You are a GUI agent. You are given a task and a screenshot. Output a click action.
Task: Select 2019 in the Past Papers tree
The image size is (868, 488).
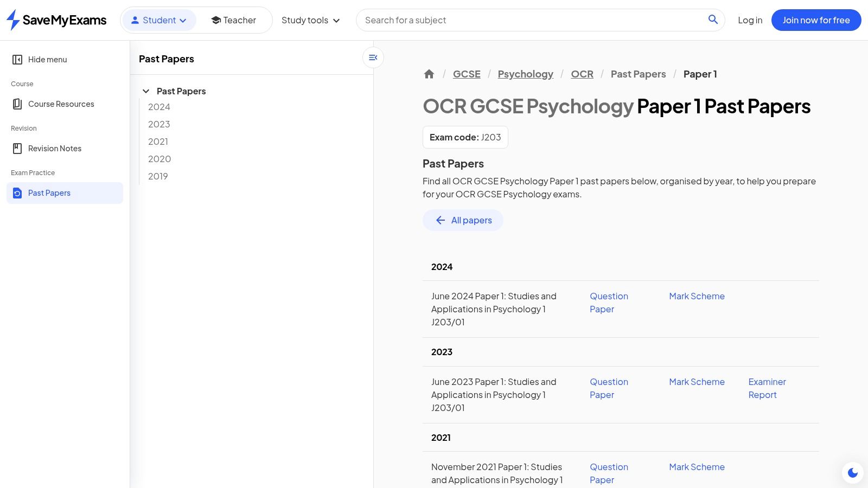click(158, 176)
